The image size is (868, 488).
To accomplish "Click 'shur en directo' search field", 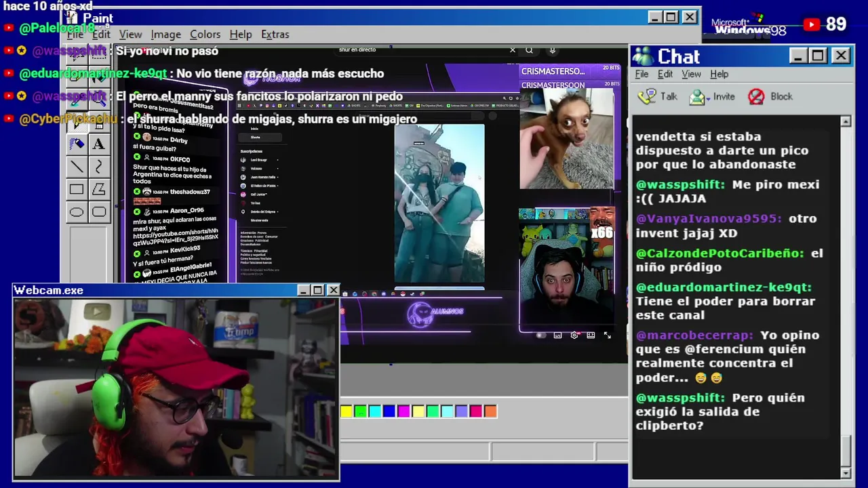I will tap(420, 49).
